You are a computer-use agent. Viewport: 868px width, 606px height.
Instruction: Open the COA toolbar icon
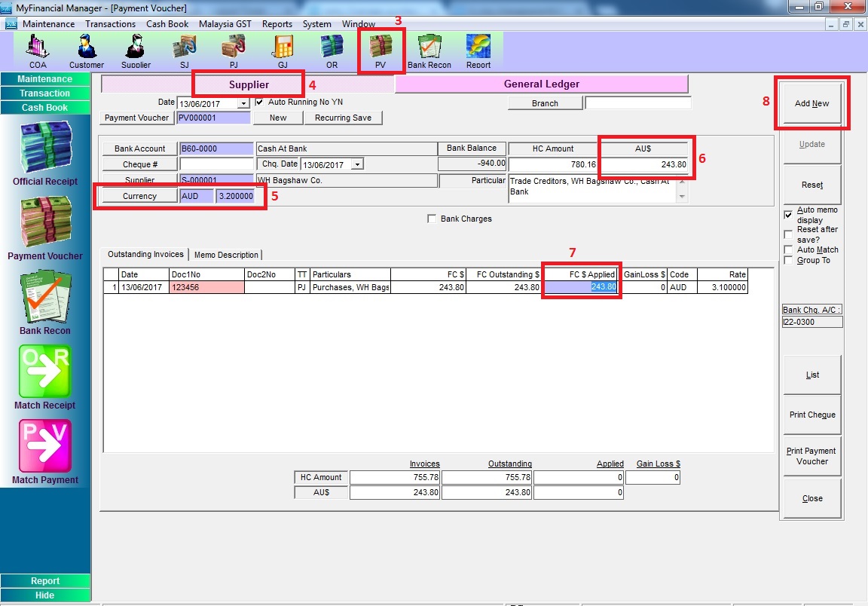coord(38,50)
